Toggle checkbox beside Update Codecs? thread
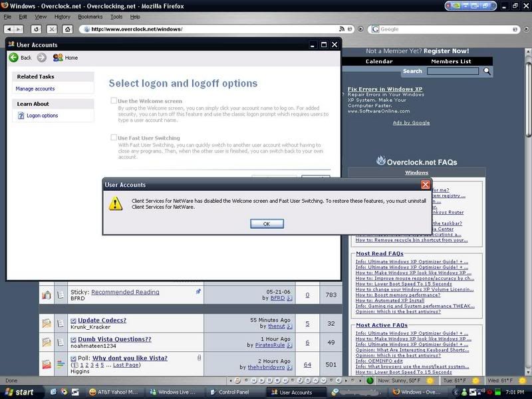The image size is (532, 399). pyautogui.click(x=73, y=321)
